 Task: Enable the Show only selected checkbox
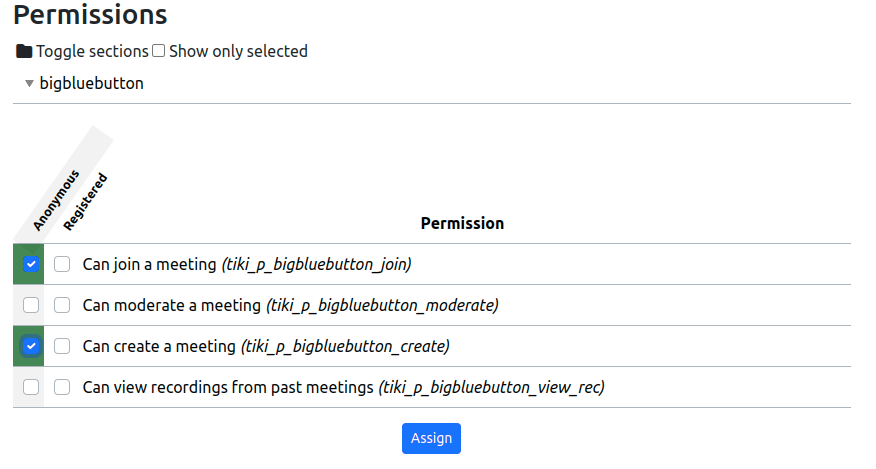159,51
